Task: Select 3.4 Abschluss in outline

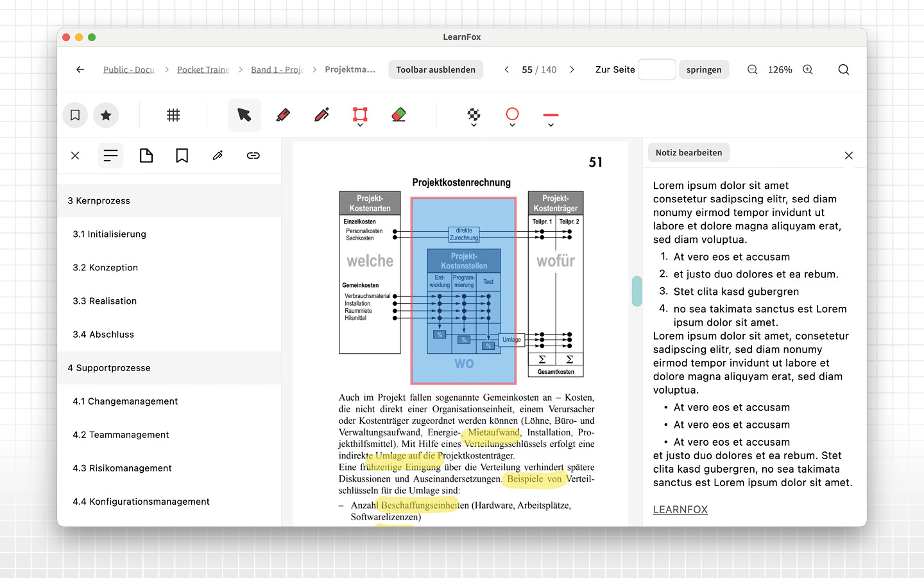Action: 169,335
